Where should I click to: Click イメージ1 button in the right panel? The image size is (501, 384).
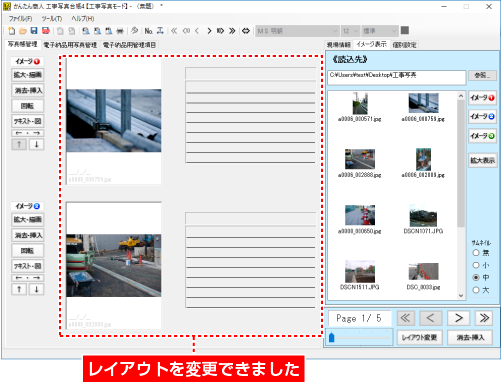pos(482,98)
